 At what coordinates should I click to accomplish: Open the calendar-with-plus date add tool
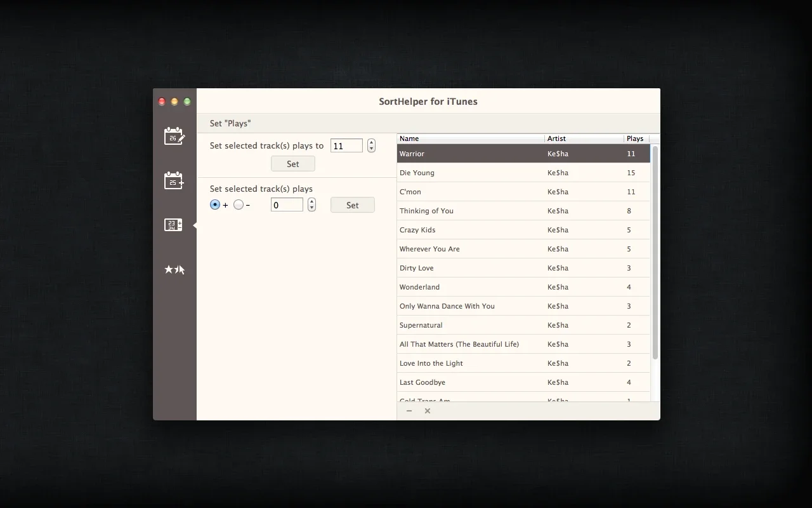coord(174,180)
